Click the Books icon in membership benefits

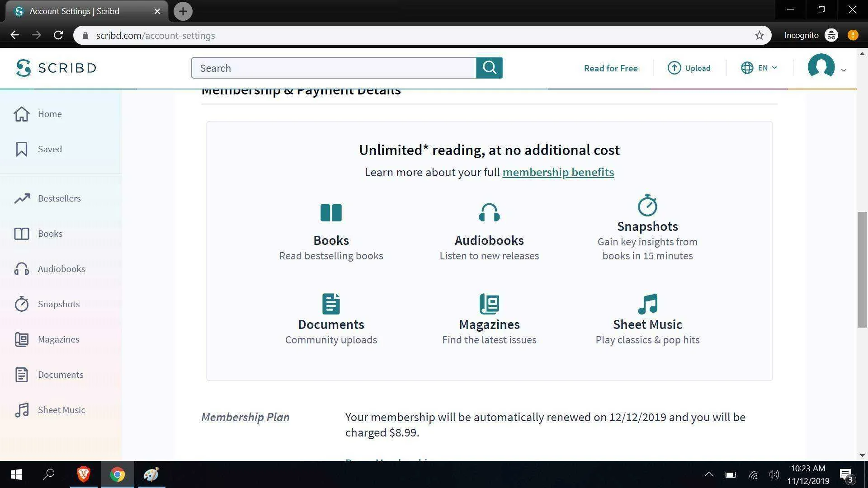[x=331, y=212]
